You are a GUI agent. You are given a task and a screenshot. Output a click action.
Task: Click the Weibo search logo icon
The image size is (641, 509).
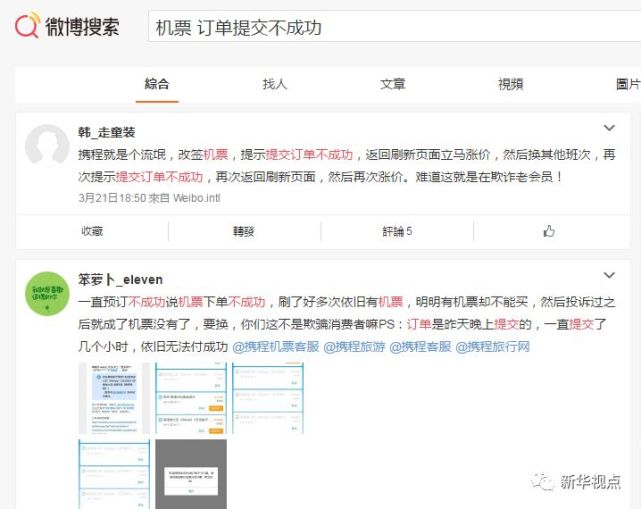coord(27,25)
